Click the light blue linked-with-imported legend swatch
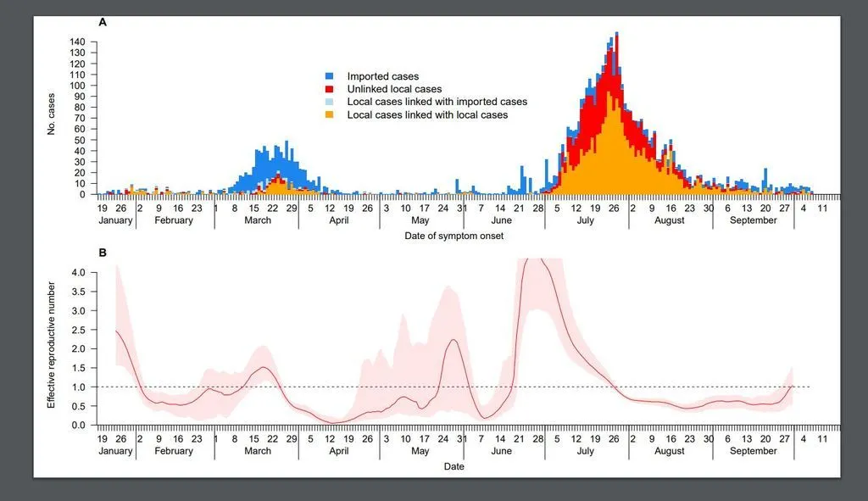The height and width of the screenshot is (501, 868). tap(330, 102)
